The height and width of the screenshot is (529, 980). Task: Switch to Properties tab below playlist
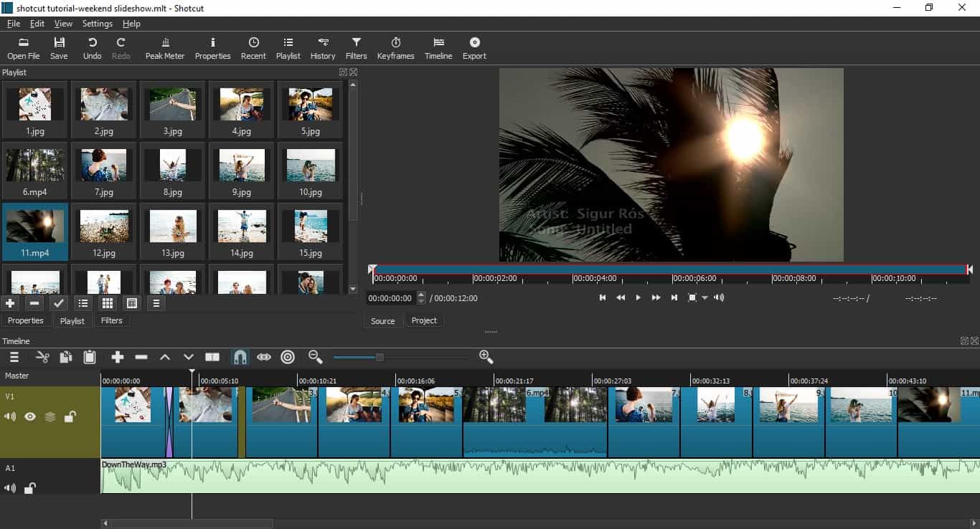click(x=26, y=320)
